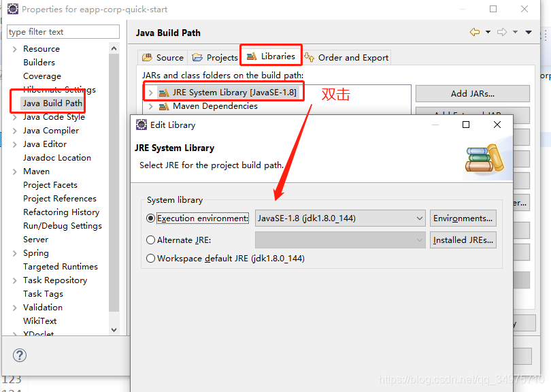The height and width of the screenshot is (392, 551).
Task: Expand the JRE System Library entry
Action: pyautogui.click(x=150, y=93)
